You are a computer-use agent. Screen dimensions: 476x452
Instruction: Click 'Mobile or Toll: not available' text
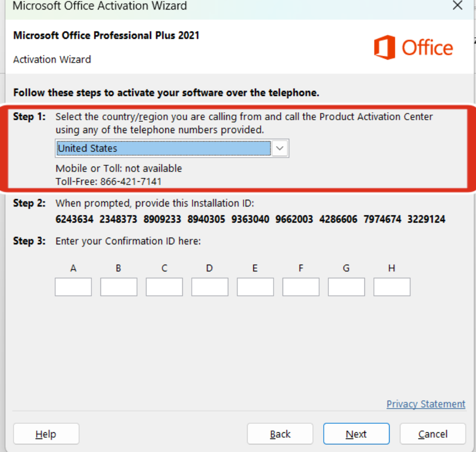click(x=118, y=168)
